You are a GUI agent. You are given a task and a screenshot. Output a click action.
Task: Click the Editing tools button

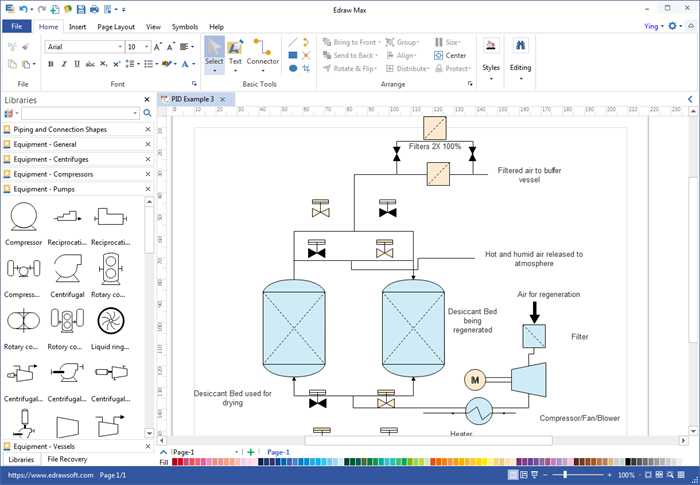(520, 55)
